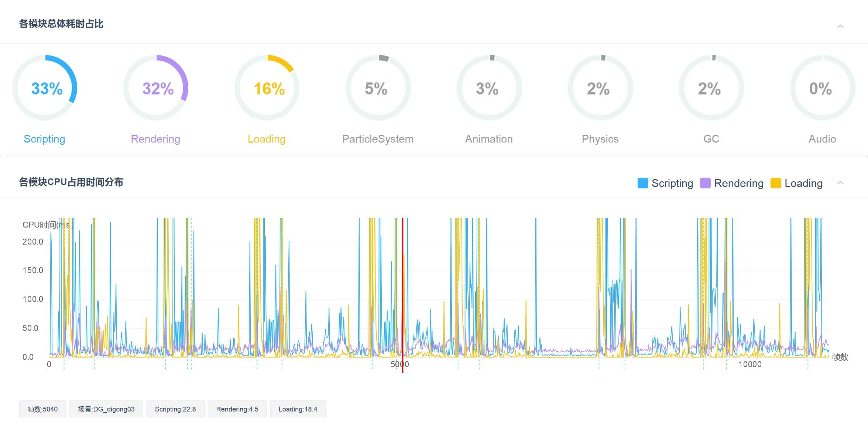Toggle Scripting series in chart legend
The width and height of the screenshot is (868, 427).
coord(665,183)
